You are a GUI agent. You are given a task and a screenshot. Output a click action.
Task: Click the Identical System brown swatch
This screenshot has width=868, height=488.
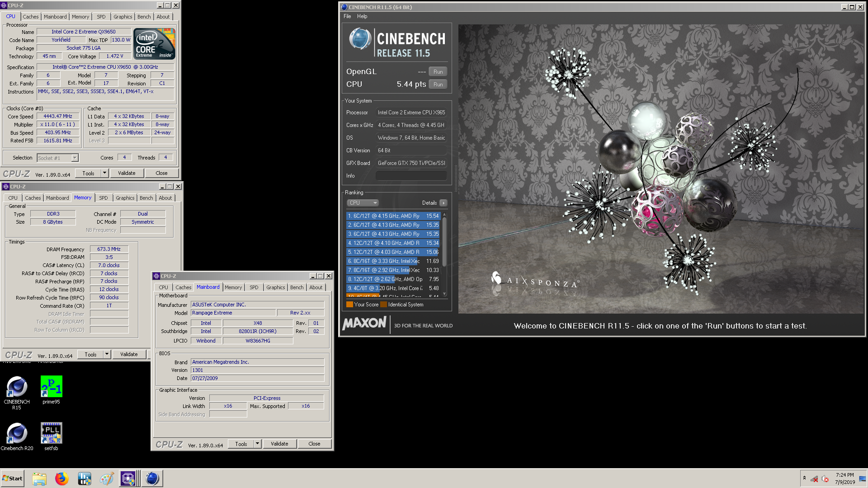point(384,305)
